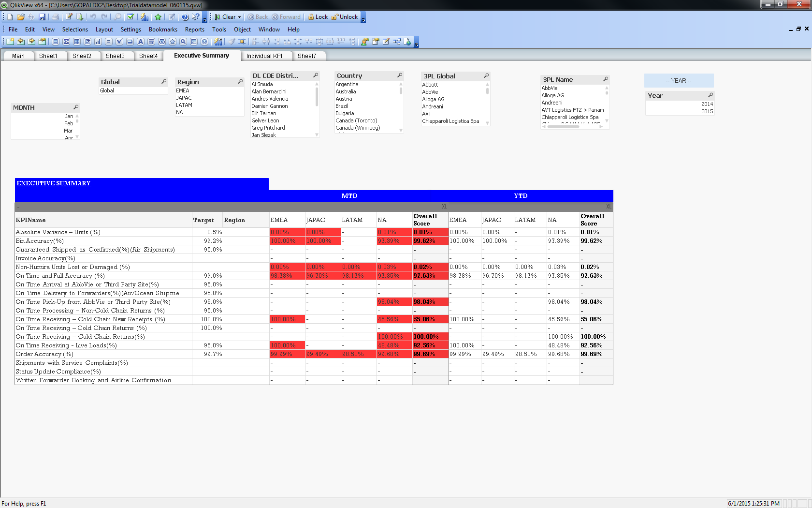Click the New document icon
This screenshot has height=508, width=812.
(10, 17)
